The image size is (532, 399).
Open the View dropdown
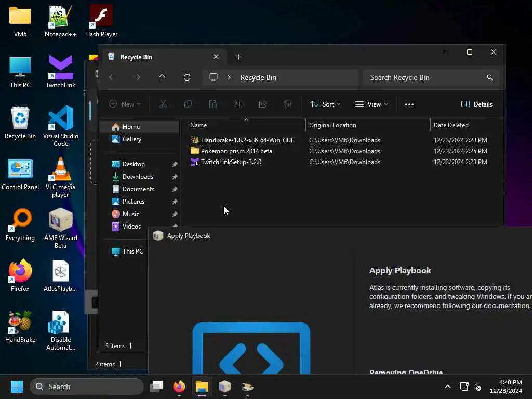click(371, 104)
